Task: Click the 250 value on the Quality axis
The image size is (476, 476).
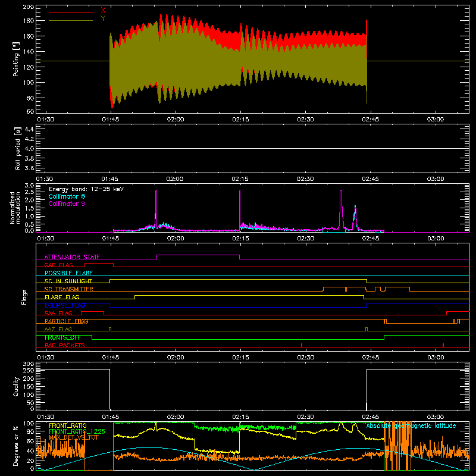Action: 29,370
